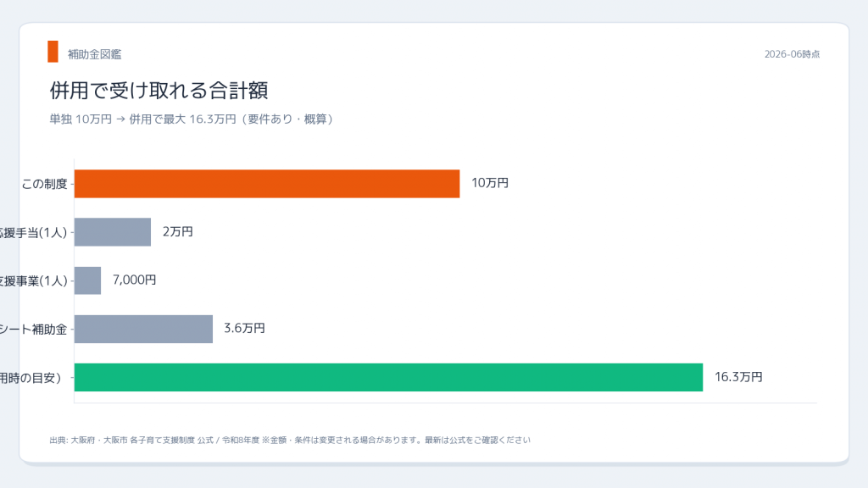
Task: Click the 3.6万円 value label
Action: coord(245,328)
